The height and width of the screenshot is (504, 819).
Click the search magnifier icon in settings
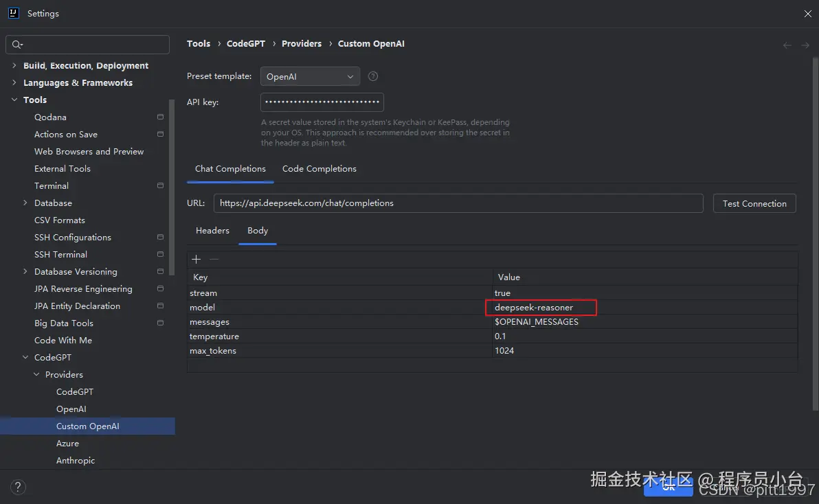coord(16,45)
